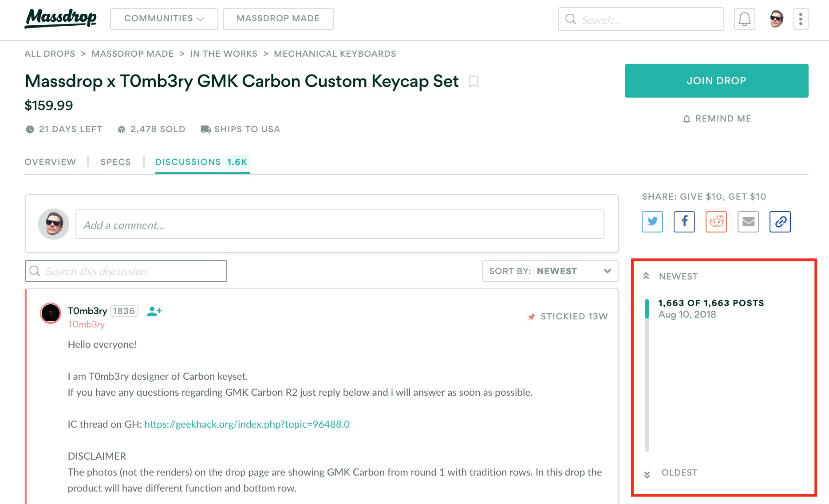Image resolution: width=829 pixels, height=504 pixels.
Task: Expand the Communities dropdown
Action: (164, 19)
